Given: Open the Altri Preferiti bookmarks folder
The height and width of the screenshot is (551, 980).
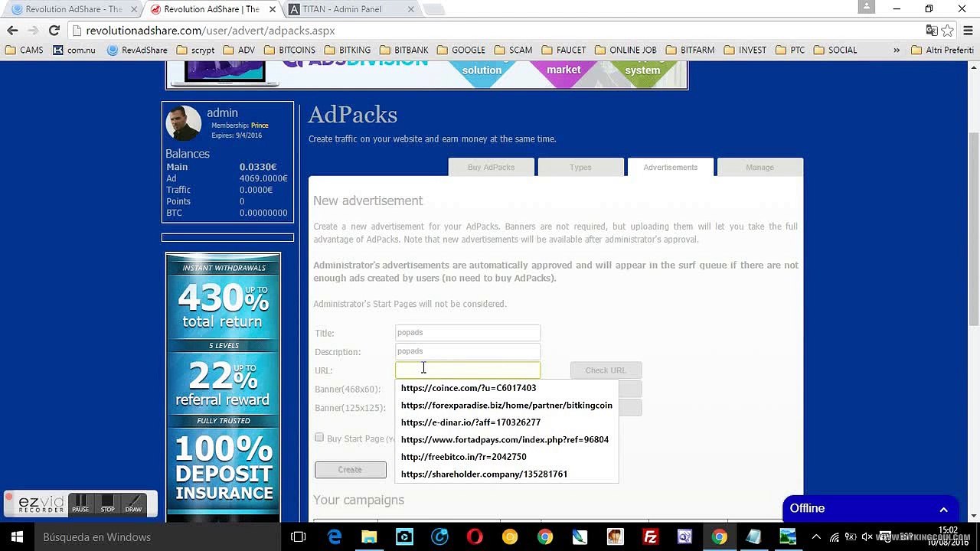Looking at the screenshot, I should pyautogui.click(x=942, y=50).
